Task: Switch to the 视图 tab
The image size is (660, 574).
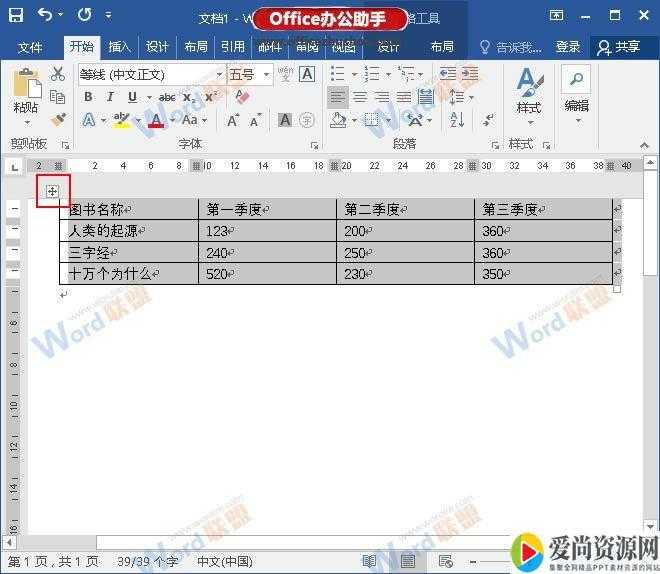Action: [343, 47]
